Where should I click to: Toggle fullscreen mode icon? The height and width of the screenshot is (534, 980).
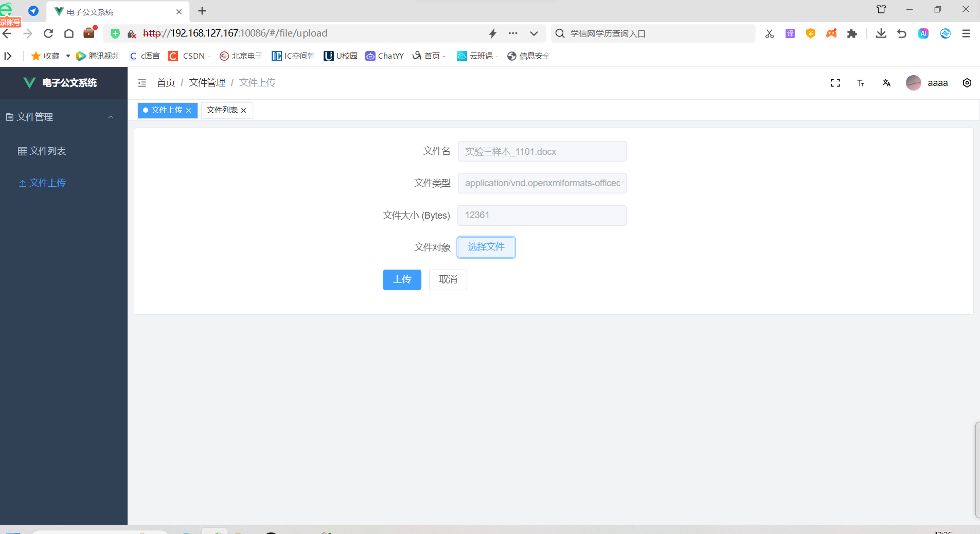(835, 83)
